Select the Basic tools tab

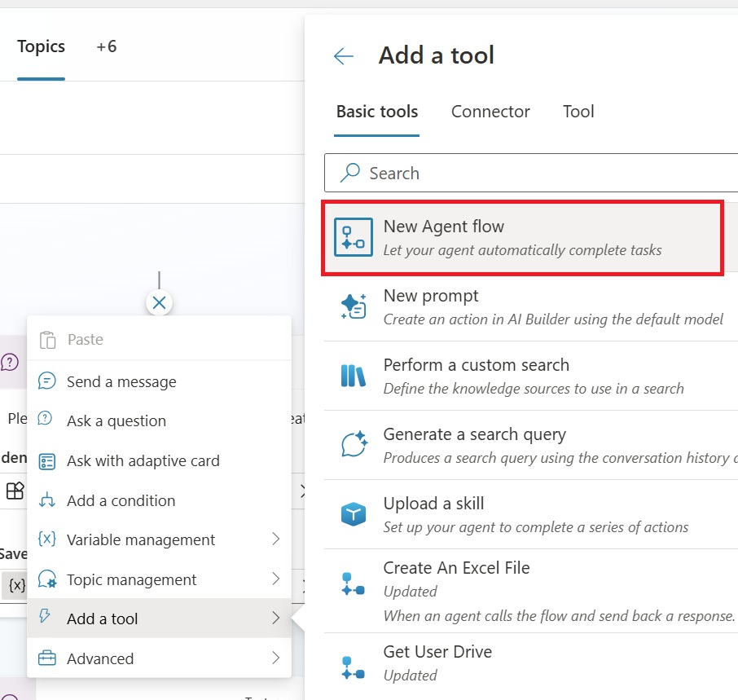pyautogui.click(x=377, y=112)
